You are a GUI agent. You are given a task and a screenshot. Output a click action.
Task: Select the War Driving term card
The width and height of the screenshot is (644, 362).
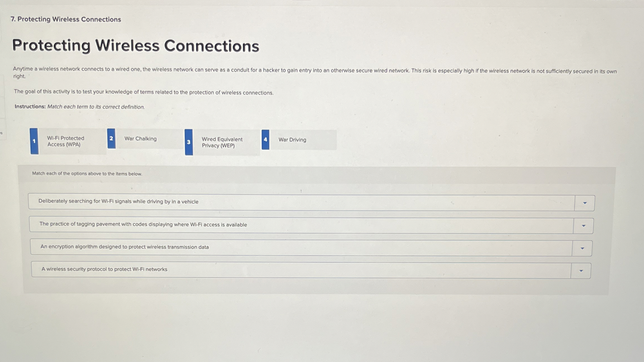coord(292,140)
